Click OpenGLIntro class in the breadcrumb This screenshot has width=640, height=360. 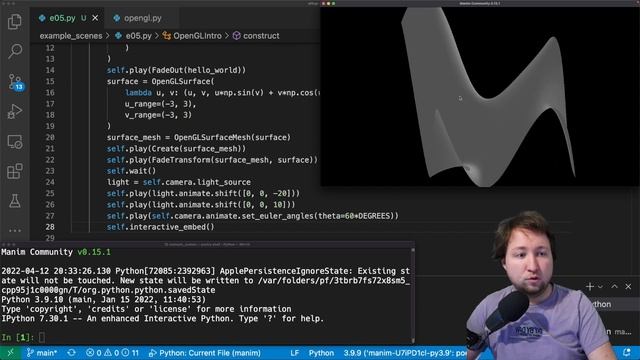tap(197, 36)
